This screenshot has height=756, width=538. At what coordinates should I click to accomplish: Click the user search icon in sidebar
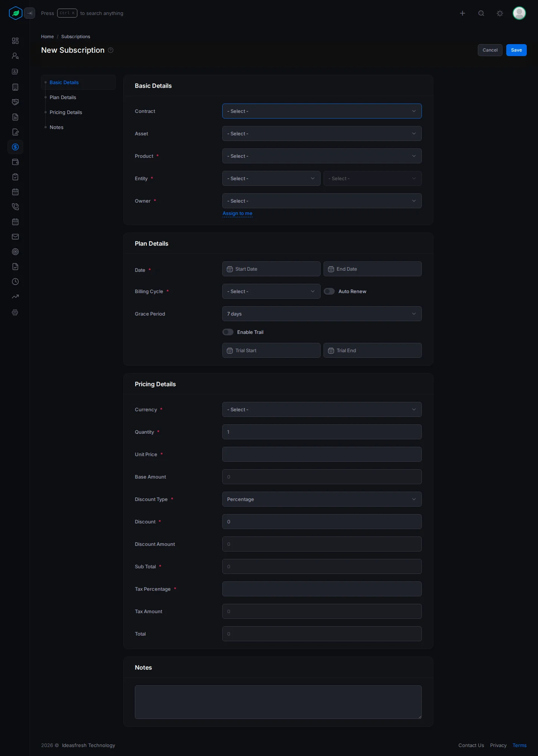coord(15,56)
